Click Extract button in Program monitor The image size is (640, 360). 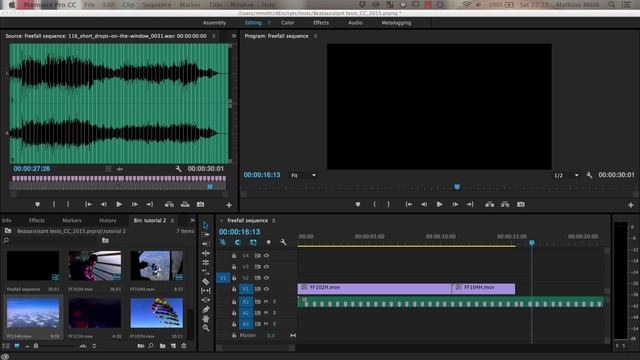click(505, 204)
